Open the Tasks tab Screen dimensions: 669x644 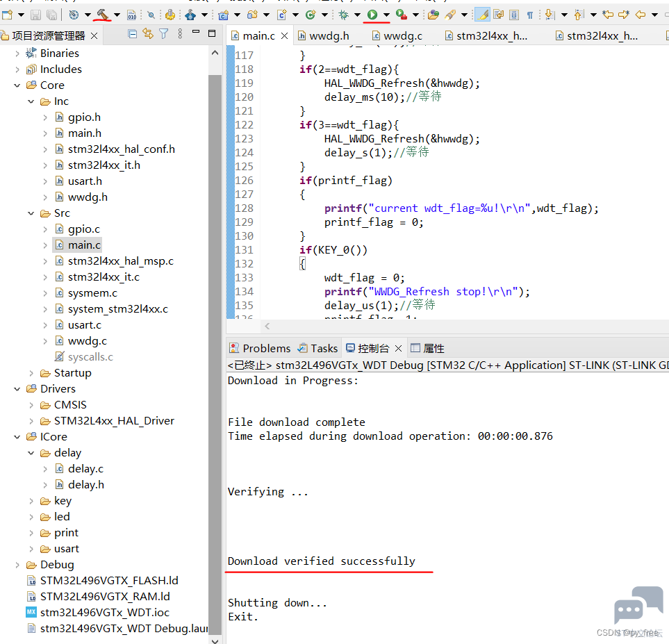coord(318,348)
